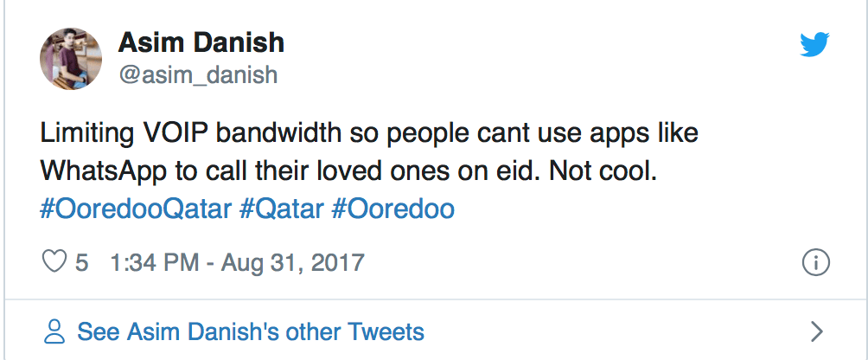
Task: Click the person silhouette icon in footer
Action: click(x=55, y=331)
